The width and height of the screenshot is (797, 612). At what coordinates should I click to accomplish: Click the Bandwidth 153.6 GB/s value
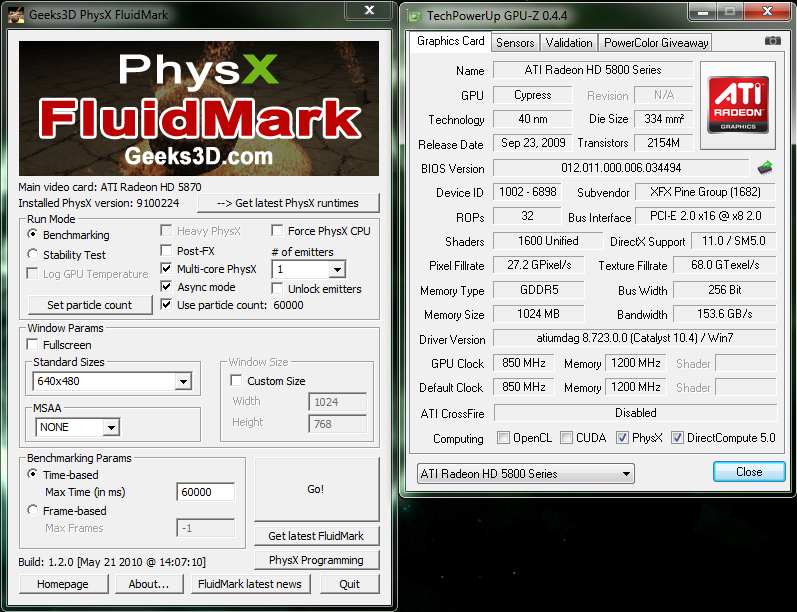[x=724, y=314]
